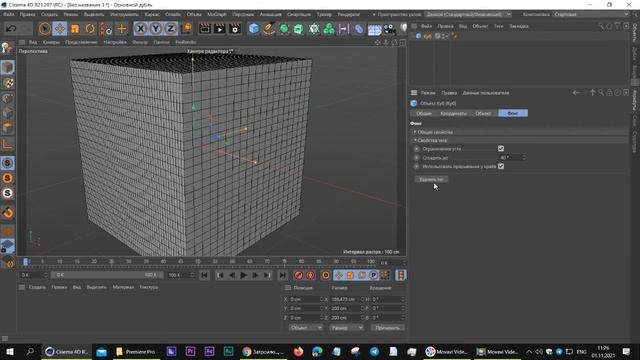Add a Light object
The height and width of the screenshot is (360, 640).
point(403,29)
